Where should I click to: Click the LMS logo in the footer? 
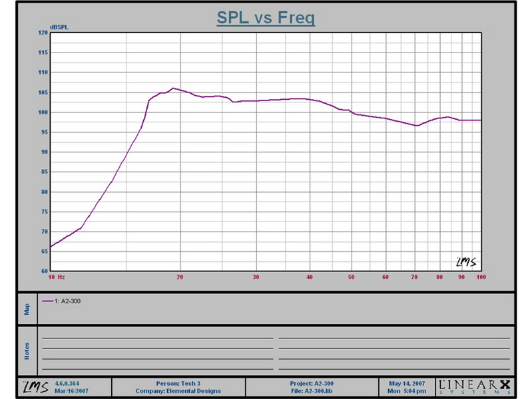(31, 386)
